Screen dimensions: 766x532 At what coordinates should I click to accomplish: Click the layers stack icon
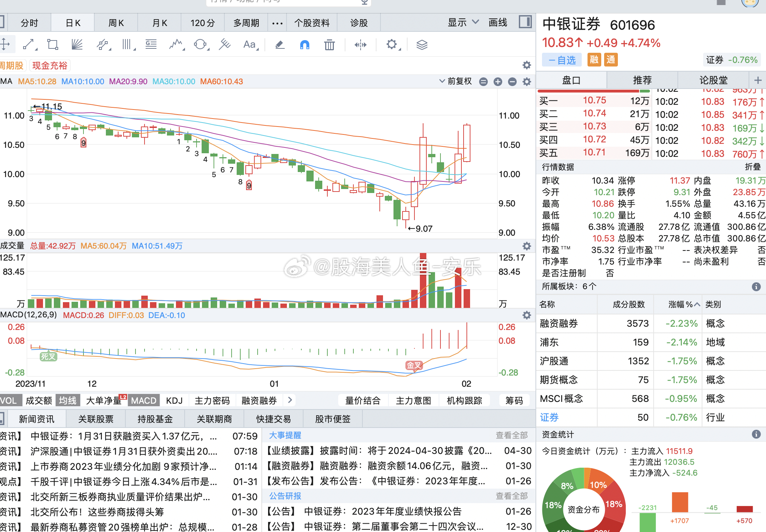(422, 44)
